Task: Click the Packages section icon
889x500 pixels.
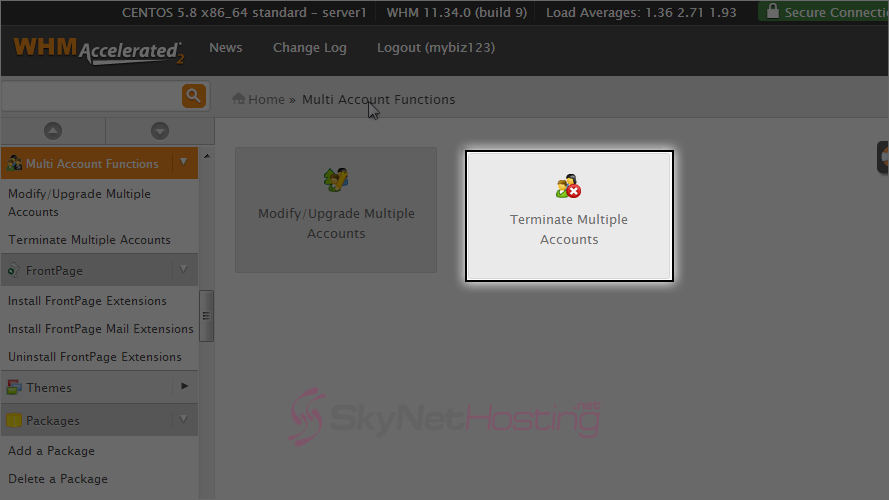Action: [x=14, y=420]
